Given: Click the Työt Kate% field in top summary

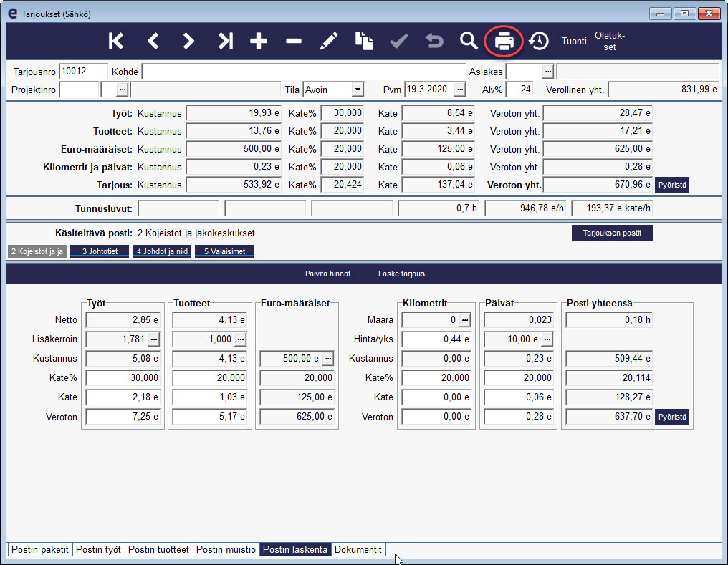Looking at the screenshot, I should click(x=343, y=113).
